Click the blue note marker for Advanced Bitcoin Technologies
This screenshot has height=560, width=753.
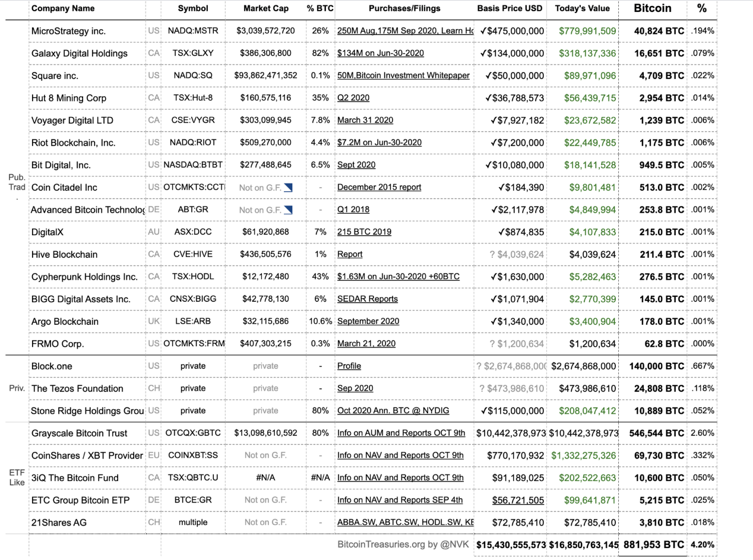point(288,210)
